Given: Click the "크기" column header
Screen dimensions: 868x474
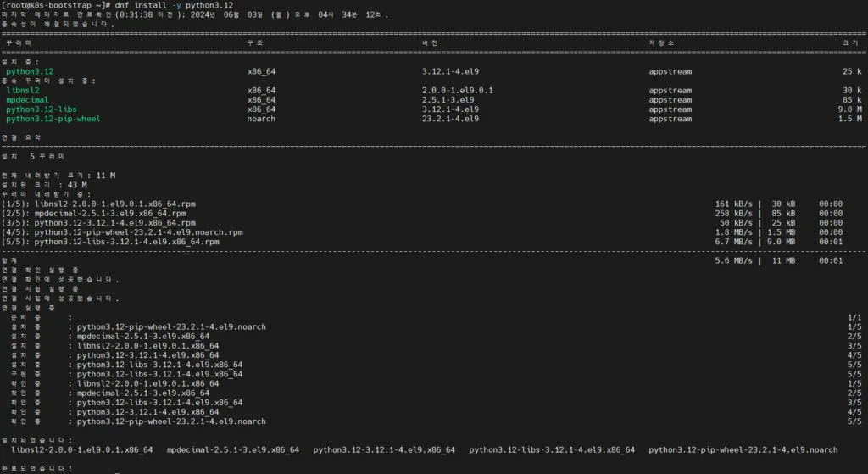Looking at the screenshot, I should pos(850,42).
